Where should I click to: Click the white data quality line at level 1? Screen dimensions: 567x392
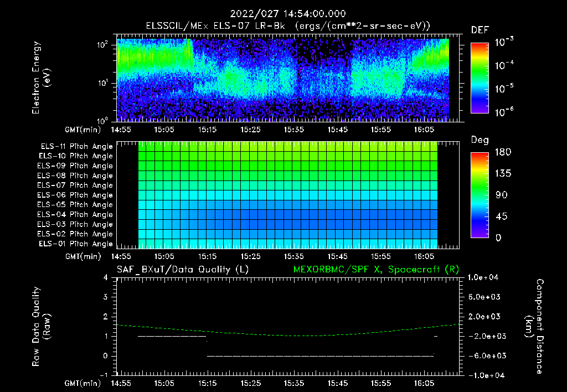pyautogui.click(x=172, y=336)
